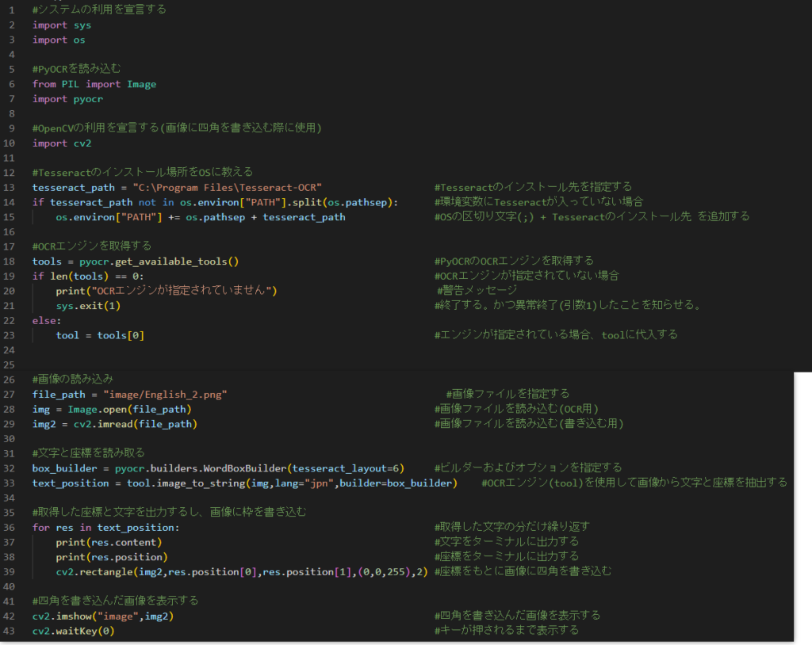Click 'print(res.position)' line
This screenshot has height=645, width=812.
(x=112, y=557)
